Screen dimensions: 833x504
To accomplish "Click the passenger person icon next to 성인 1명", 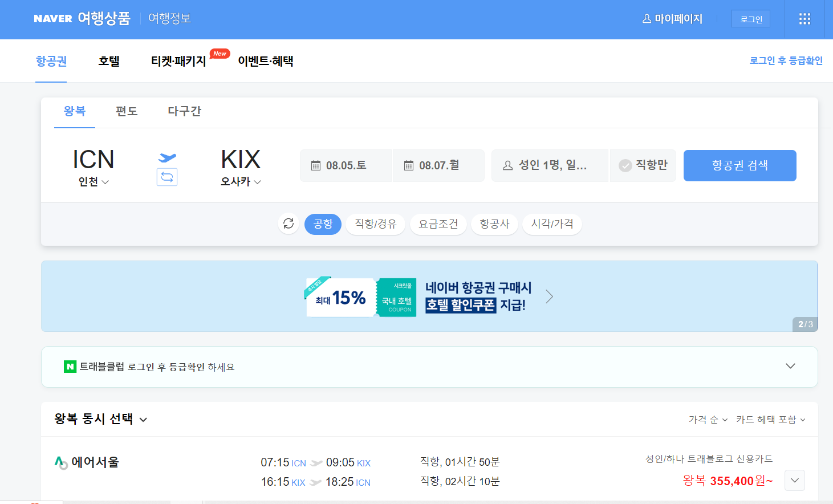I will pyautogui.click(x=507, y=165).
